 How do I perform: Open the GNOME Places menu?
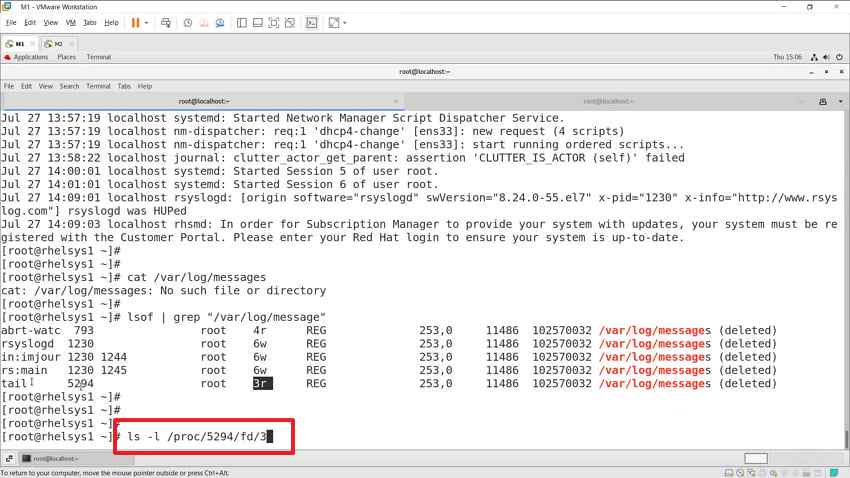[67, 57]
